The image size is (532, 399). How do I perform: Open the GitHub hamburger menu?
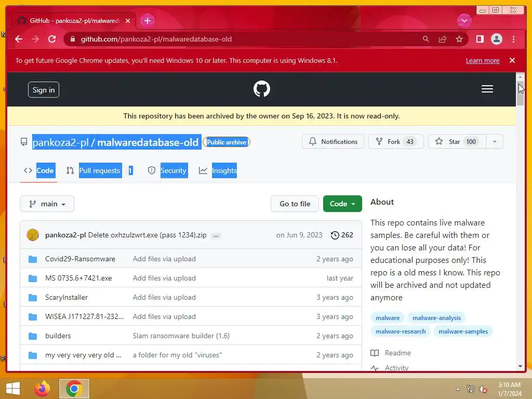point(487,89)
